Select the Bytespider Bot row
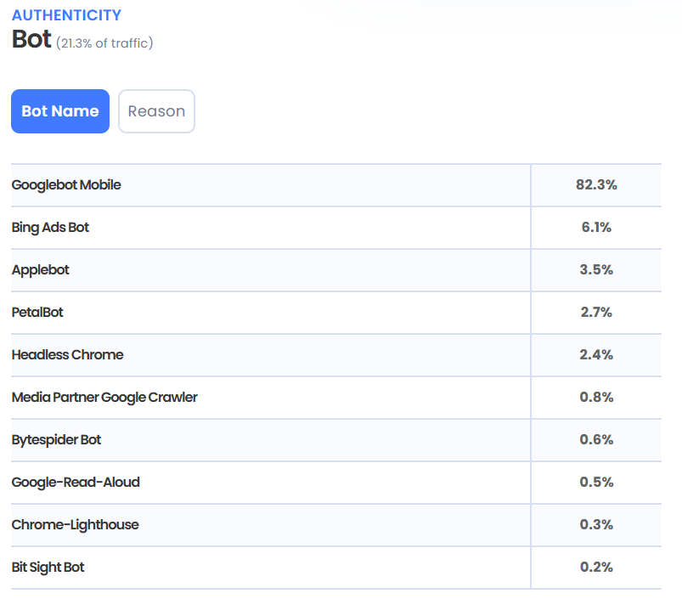Screen dimensions: 682x616 [x=56, y=439]
